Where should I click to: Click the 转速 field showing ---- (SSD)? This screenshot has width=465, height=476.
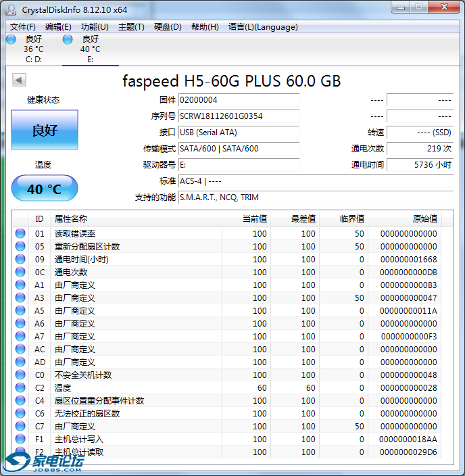[420, 133]
